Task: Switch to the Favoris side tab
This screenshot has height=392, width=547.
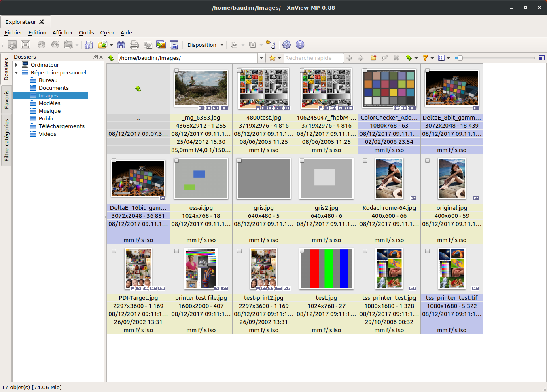Action: tap(6, 99)
